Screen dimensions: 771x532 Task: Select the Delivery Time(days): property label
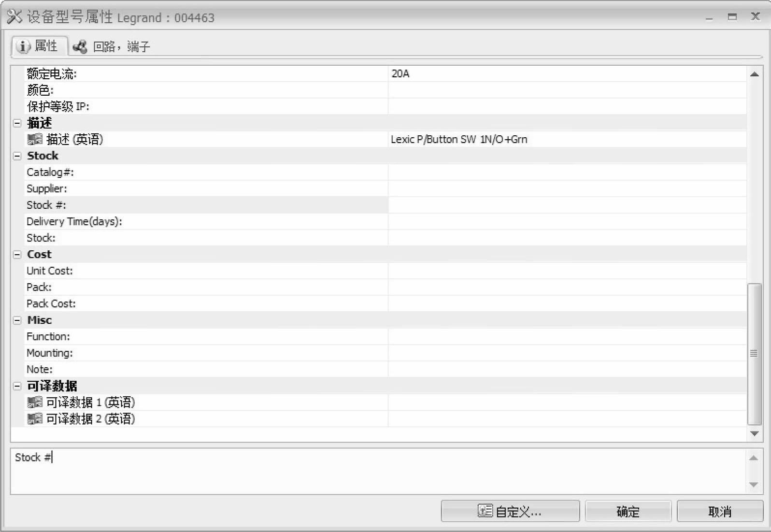click(74, 221)
